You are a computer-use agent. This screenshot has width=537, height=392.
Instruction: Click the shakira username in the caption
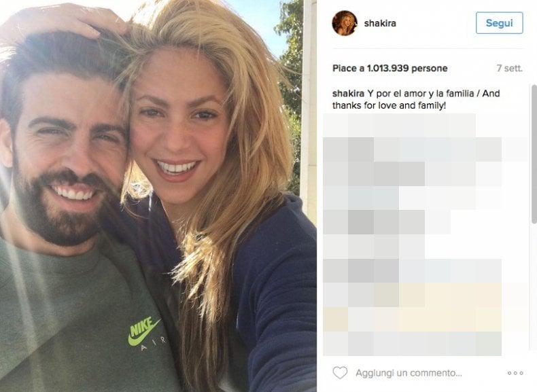tap(348, 94)
